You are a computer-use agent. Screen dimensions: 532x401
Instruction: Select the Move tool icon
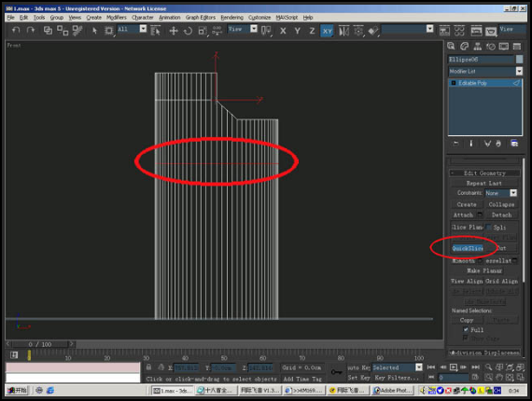(174, 31)
